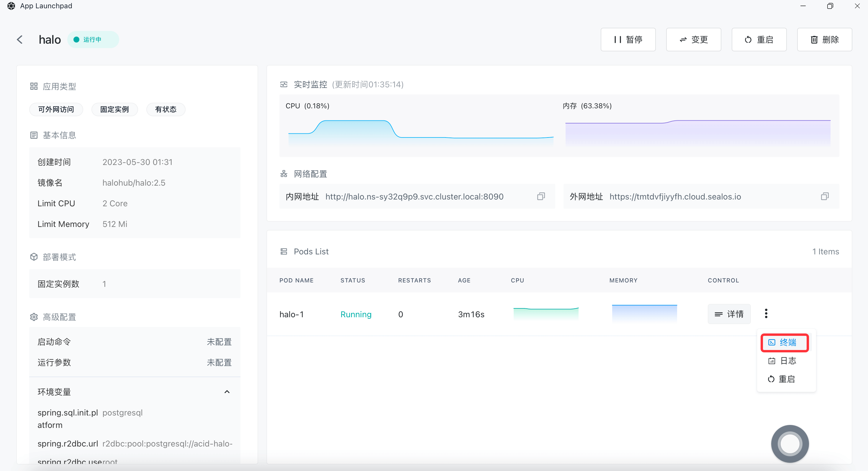
Task: Open 详情 for pod halo-1
Action: pos(729,314)
